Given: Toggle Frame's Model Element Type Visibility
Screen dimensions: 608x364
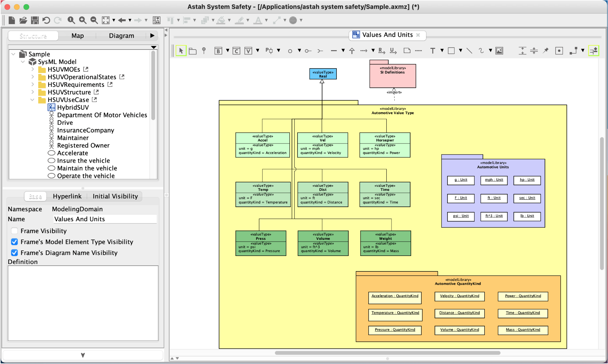Looking at the screenshot, I should pos(14,242).
